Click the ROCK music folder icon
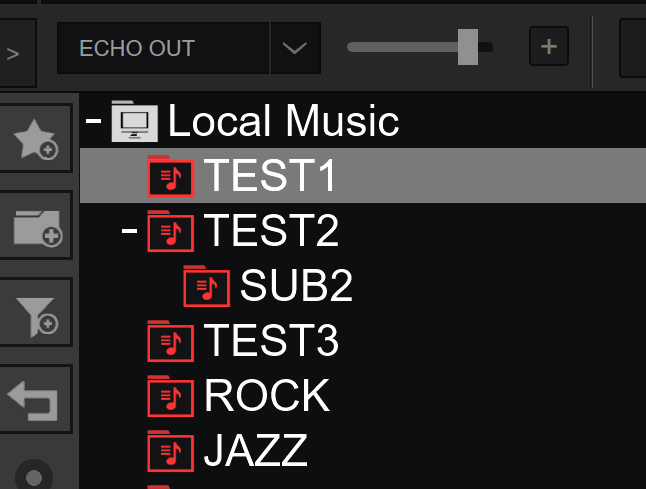Screen dimensions: 646x489 [x=170, y=396]
